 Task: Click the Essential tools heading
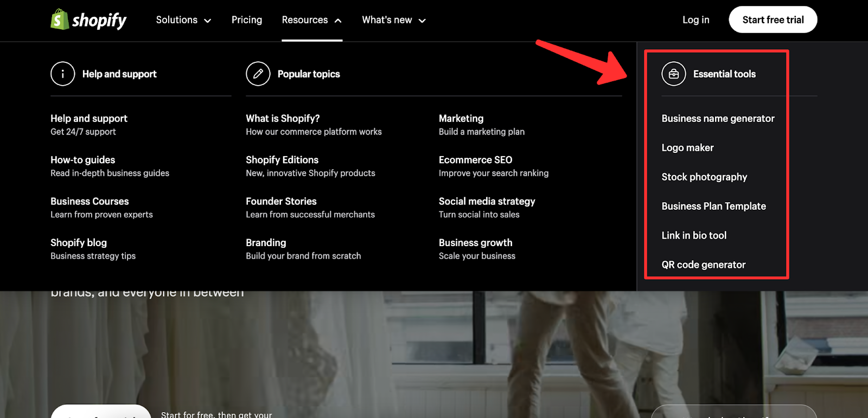[724, 74]
